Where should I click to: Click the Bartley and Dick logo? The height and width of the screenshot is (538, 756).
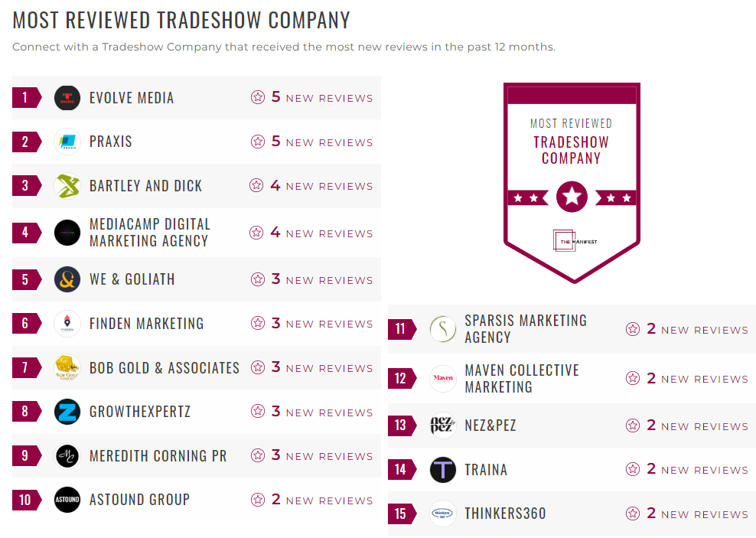tap(67, 186)
